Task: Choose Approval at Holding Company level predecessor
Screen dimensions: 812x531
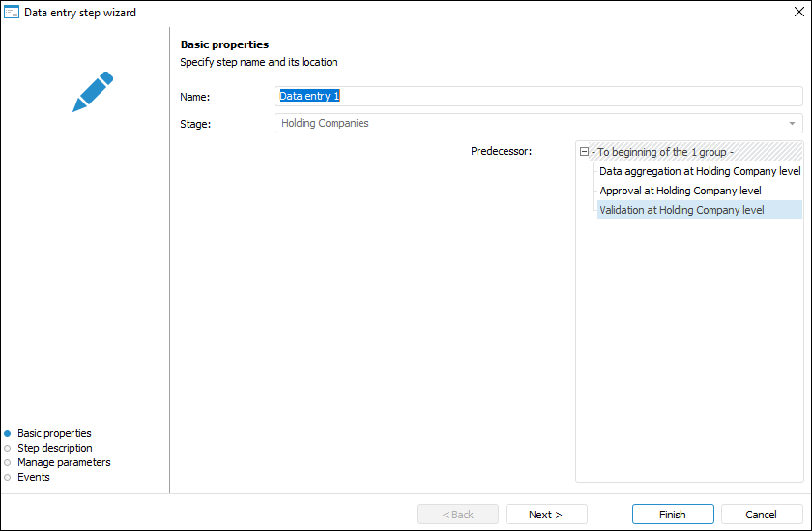Action: 680,191
